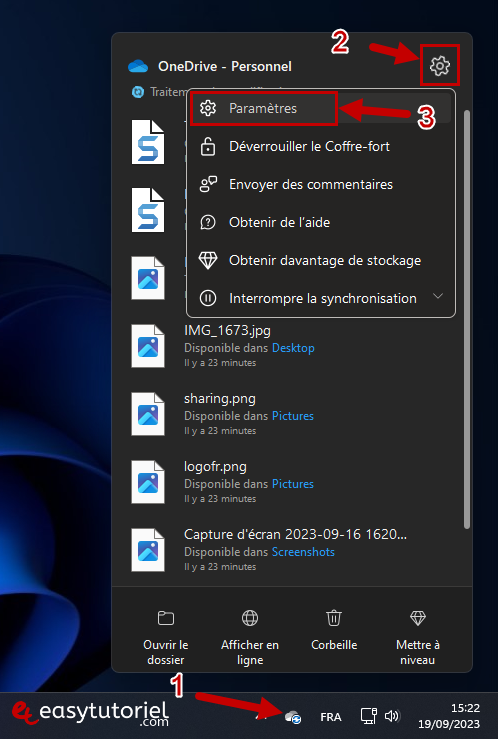Click the Corbeille label
The image size is (498, 739).
coord(334,645)
